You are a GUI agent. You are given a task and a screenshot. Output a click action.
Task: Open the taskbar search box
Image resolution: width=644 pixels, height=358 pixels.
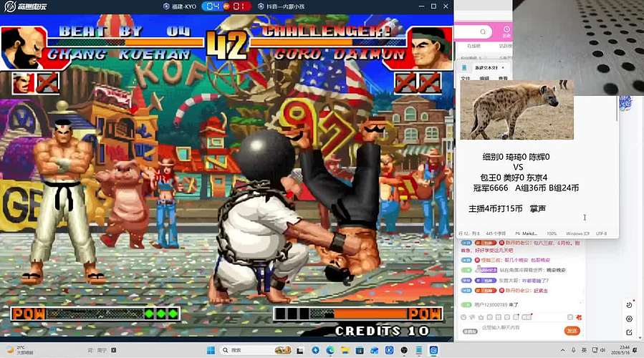tap(256, 350)
